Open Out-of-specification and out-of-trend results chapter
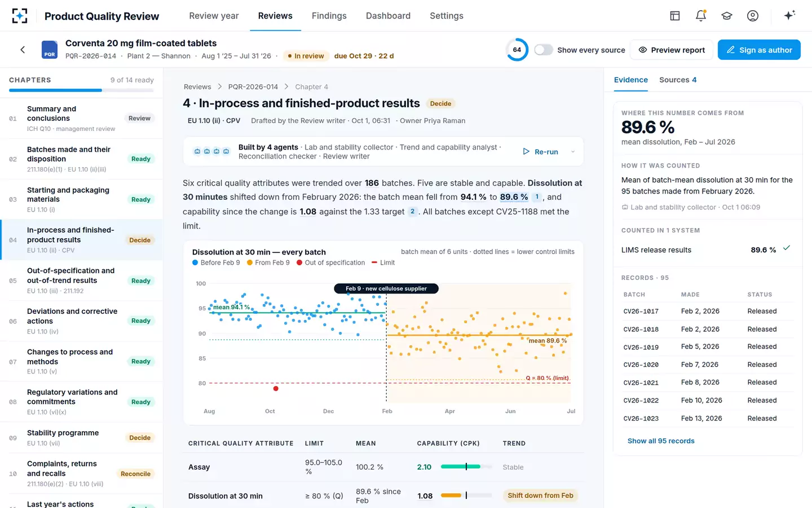The image size is (812, 508). point(82,281)
